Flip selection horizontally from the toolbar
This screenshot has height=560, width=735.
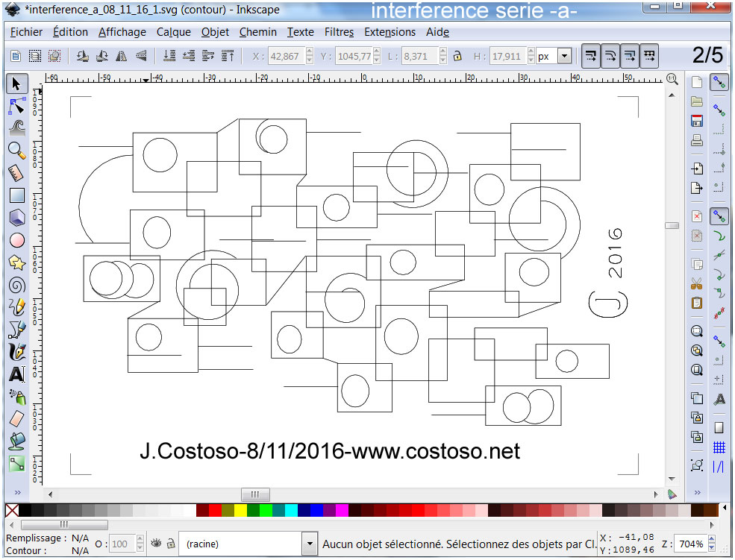click(122, 56)
